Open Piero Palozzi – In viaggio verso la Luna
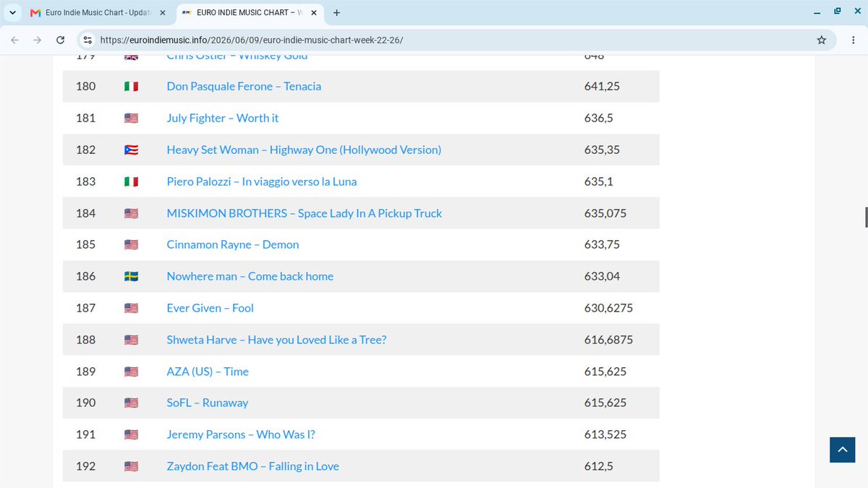Image resolution: width=868 pixels, height=488 pixels. (x=262, y=181)
